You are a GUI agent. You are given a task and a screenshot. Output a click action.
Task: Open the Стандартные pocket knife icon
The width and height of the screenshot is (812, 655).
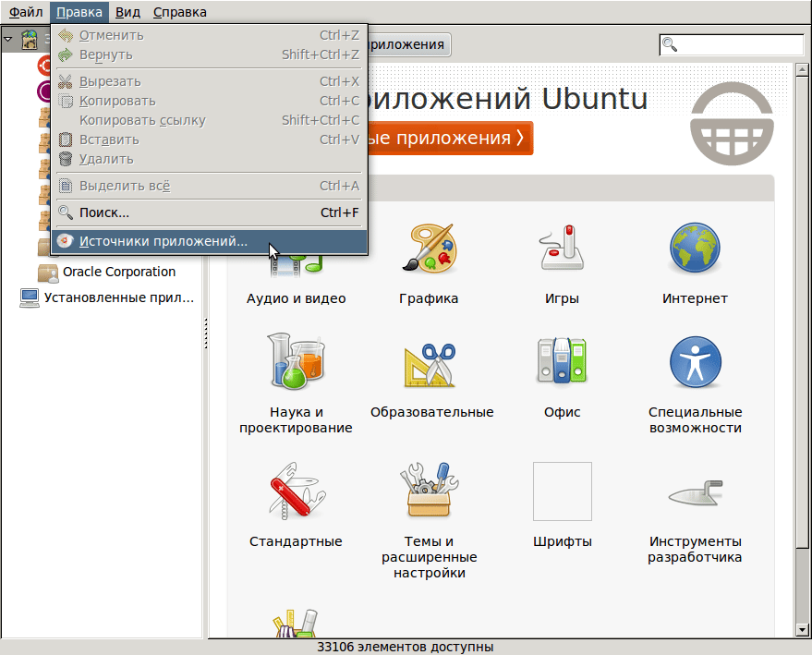296,491
